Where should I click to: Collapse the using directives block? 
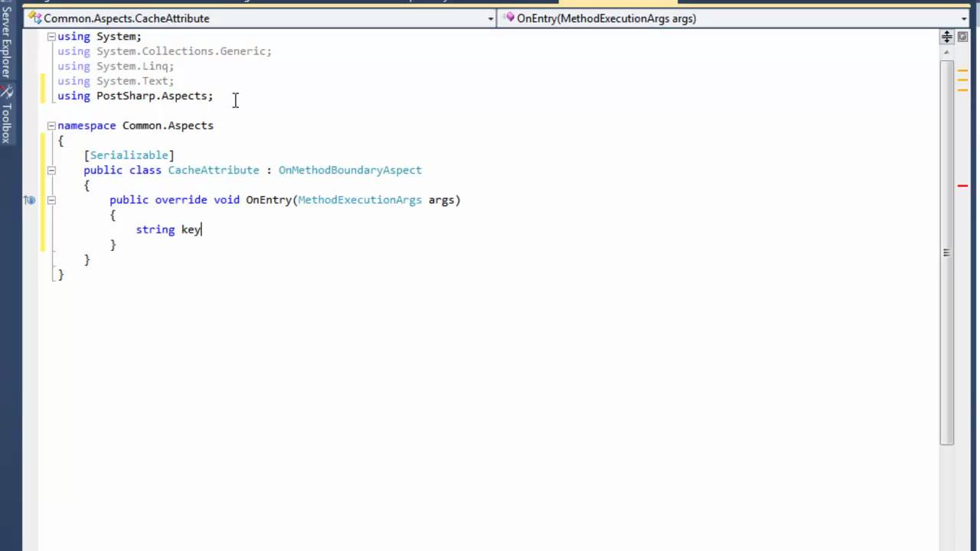coord(51,36)
